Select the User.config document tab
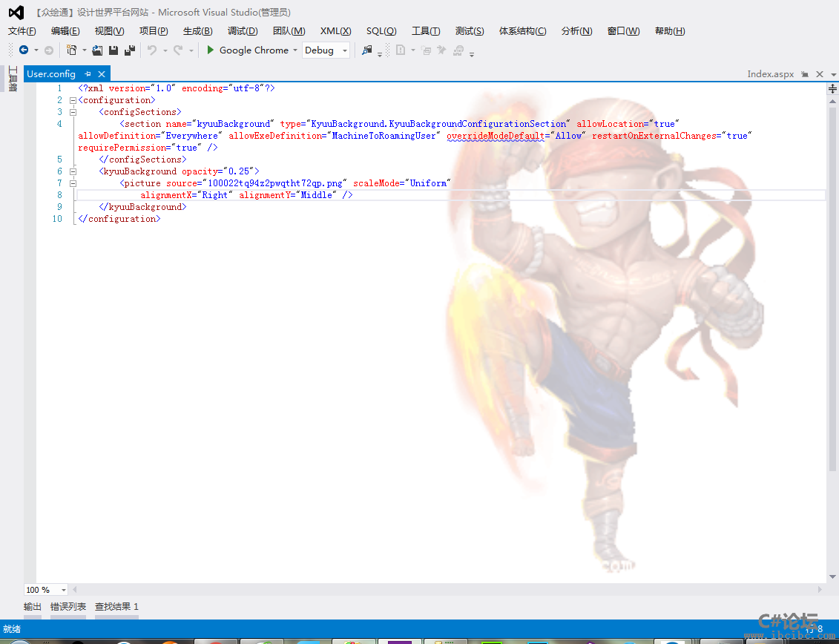This screenshot has width=839, height=644. click(x=51, y=74)
